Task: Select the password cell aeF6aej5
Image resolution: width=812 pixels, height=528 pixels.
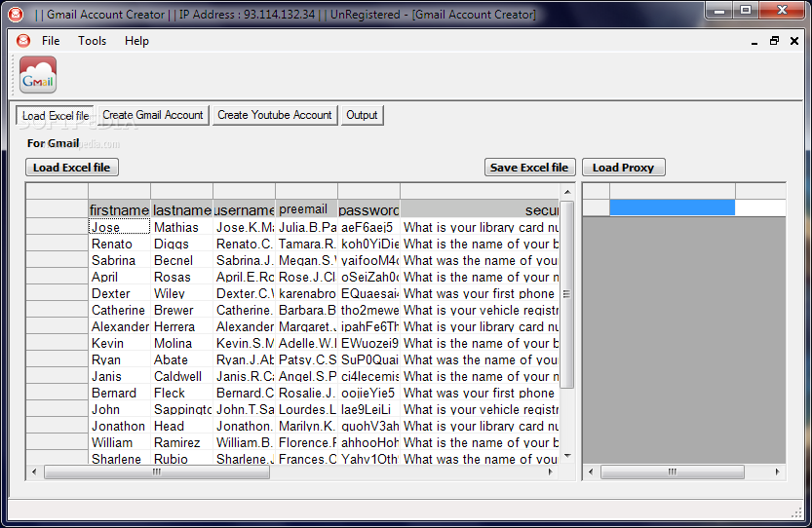Action: (x=368, y=227)
